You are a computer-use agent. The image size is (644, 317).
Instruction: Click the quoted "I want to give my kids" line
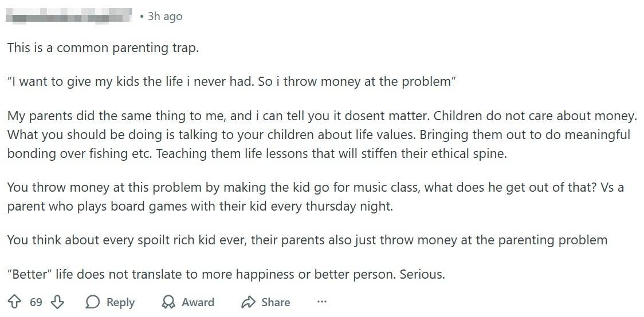click(x=231, y=81)
